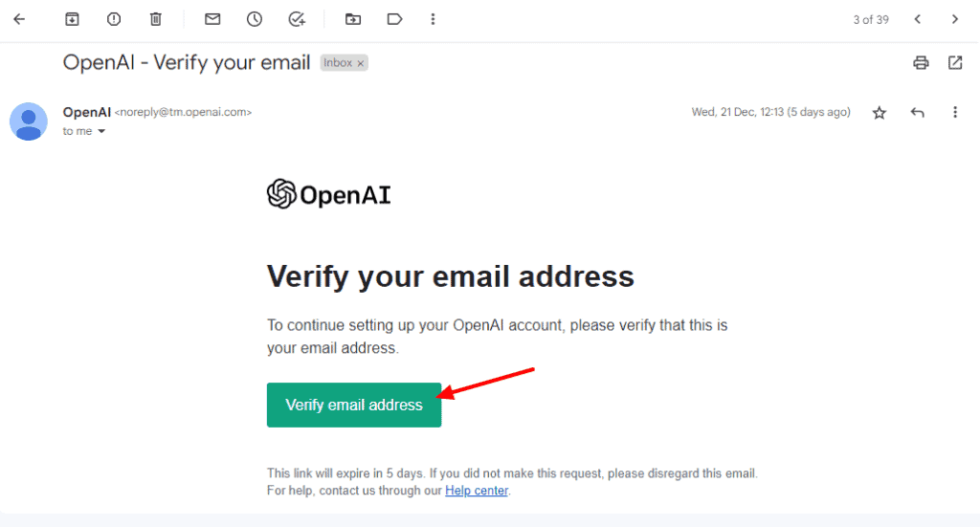This screenshot has width=980, height=527.
Task: Print the email conversation
Action: (x=921, y=63)
